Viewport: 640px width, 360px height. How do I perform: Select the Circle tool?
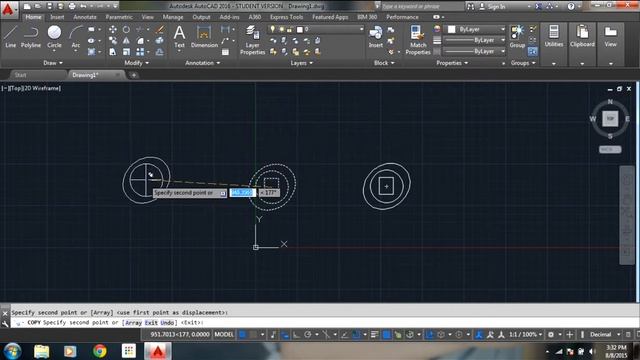pos(54,37)
